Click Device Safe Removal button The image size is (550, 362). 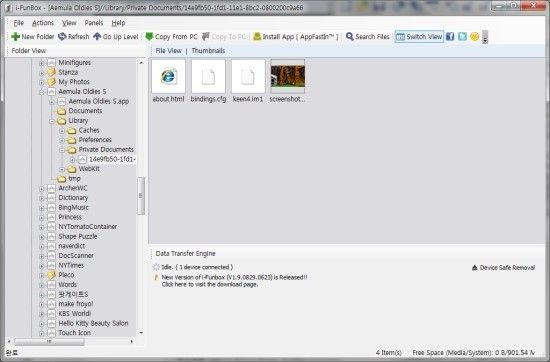503,268
